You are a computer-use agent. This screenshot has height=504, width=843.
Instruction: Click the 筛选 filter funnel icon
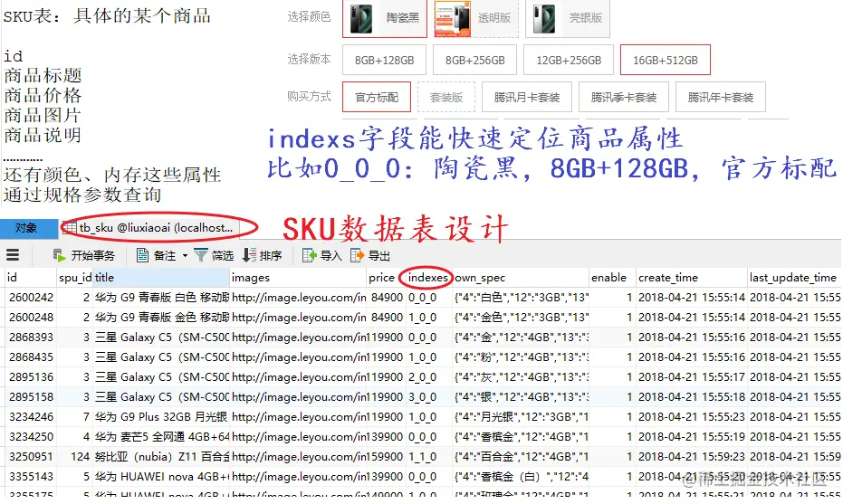pyautogui.click(x=200, y=256)
